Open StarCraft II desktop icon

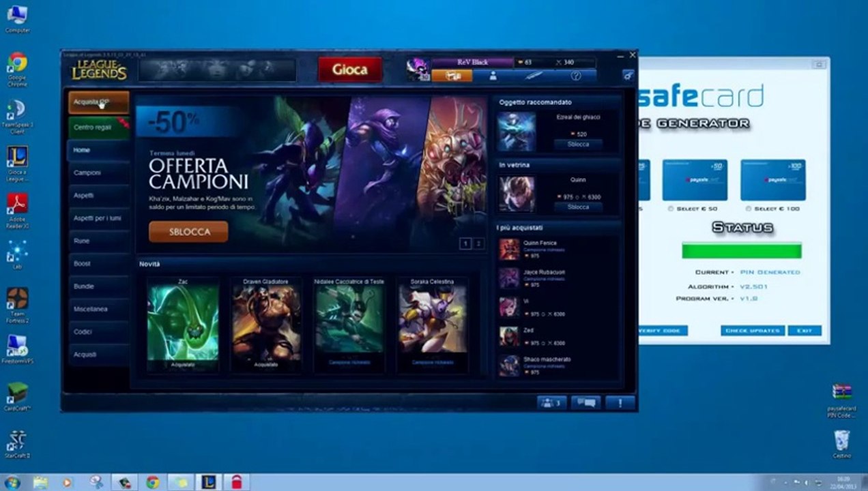17,444
